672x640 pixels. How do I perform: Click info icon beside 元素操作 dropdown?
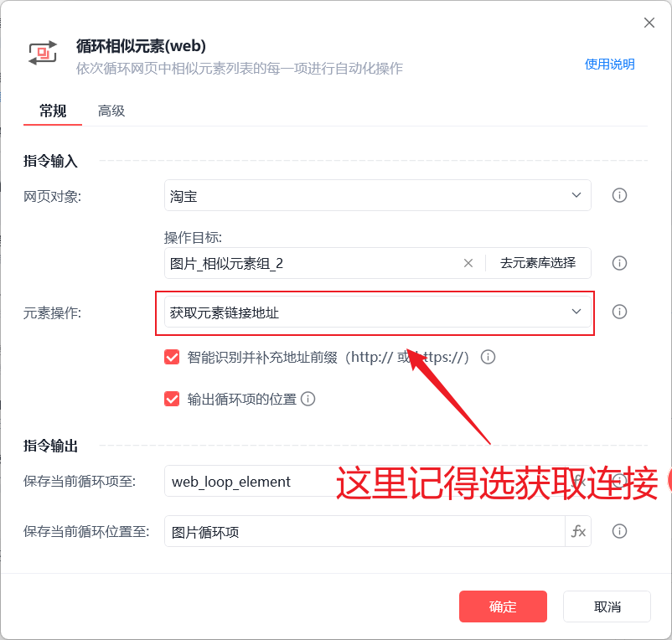[619, 312]
